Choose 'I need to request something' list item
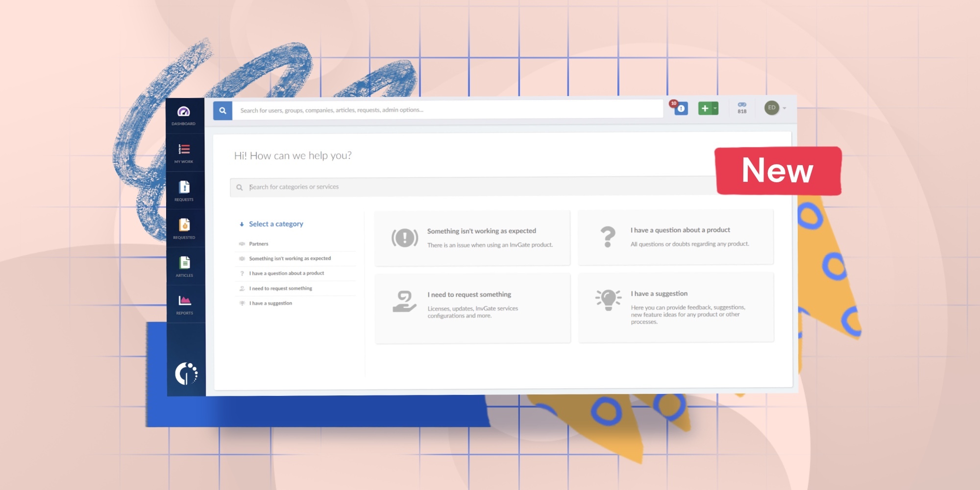This screenshot has height=490, width=980. (280, 289)
